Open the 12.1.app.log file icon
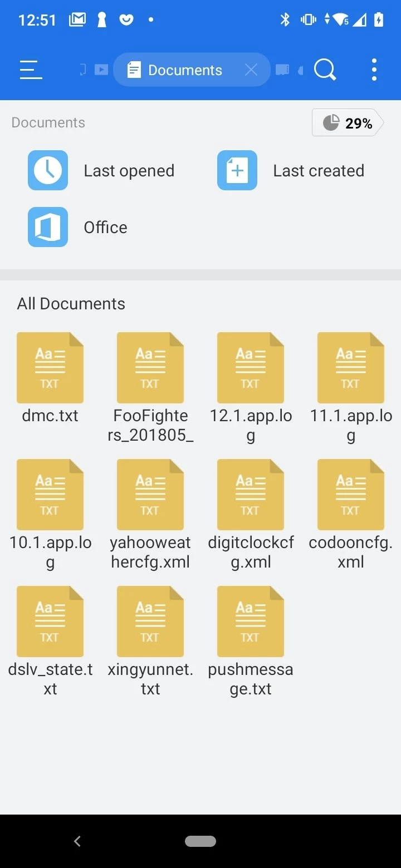The image size is (401, 868). [251, 368]
